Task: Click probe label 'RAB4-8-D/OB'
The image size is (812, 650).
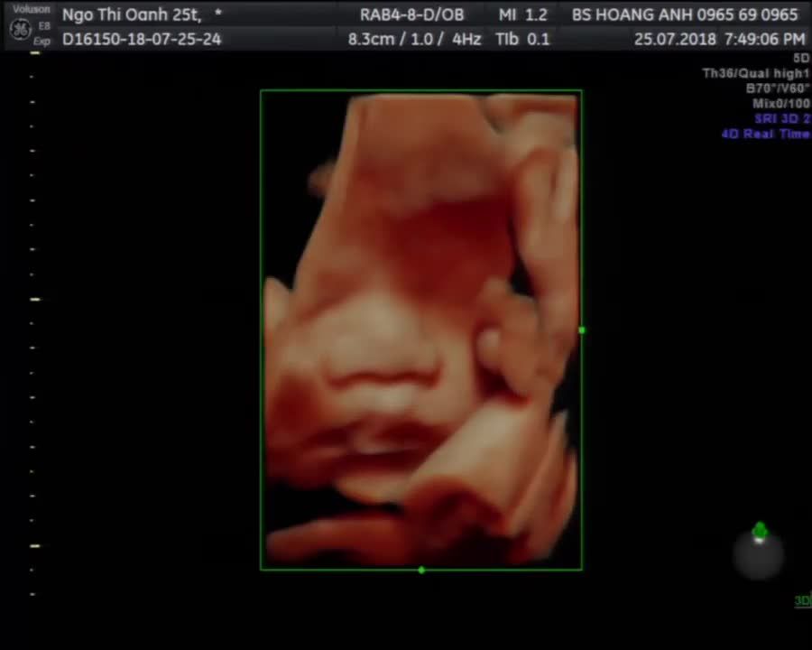Action: click(x=412, y=15)
